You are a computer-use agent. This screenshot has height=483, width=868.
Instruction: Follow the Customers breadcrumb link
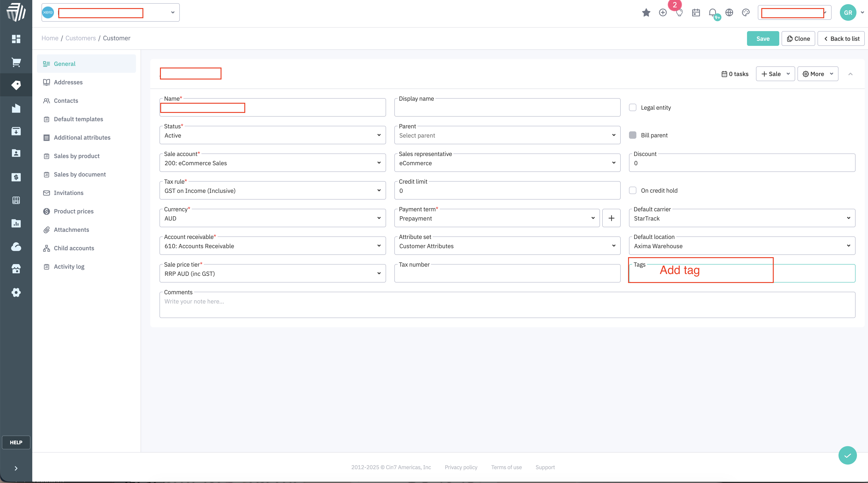point(80,38)
